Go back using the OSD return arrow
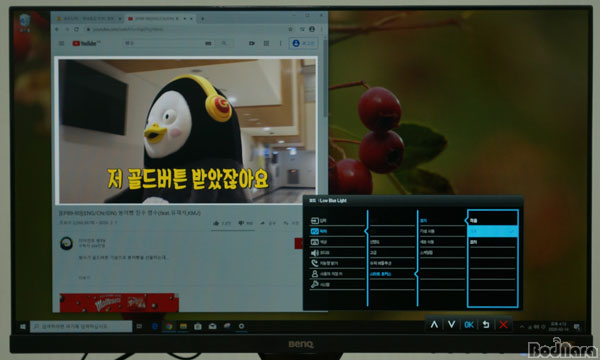 (486, 324)
